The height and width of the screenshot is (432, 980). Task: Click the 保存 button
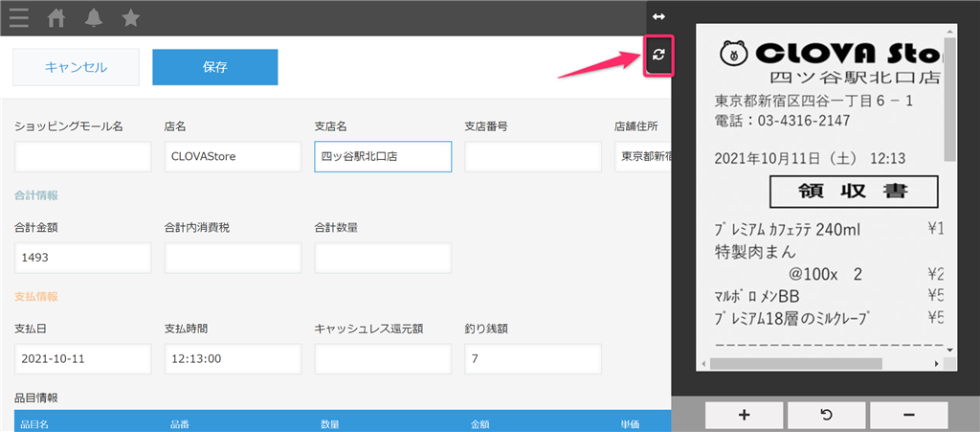click(x=215, y=67)
